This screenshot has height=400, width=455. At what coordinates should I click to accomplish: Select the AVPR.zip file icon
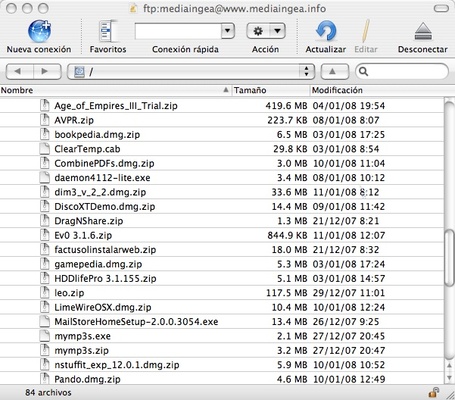pyautogui.click(x=45, y=120)
